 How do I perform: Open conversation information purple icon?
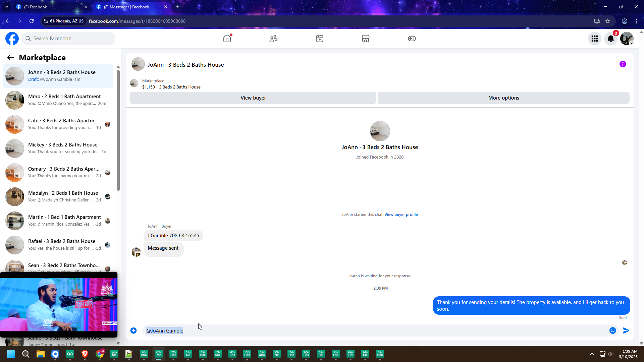pos(623,64)
